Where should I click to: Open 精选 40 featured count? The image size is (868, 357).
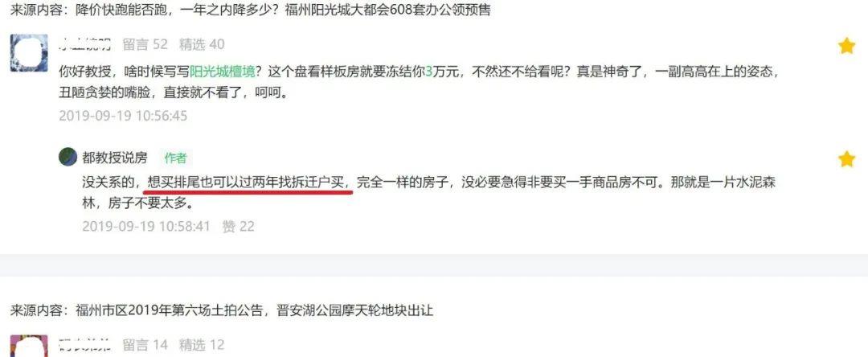tap(202, 44)
